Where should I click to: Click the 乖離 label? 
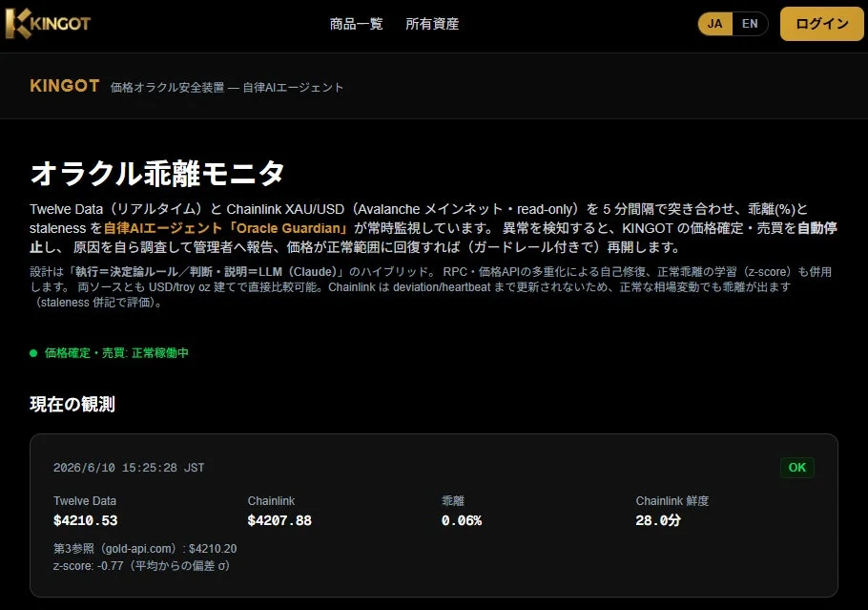[x=453, y=501]
